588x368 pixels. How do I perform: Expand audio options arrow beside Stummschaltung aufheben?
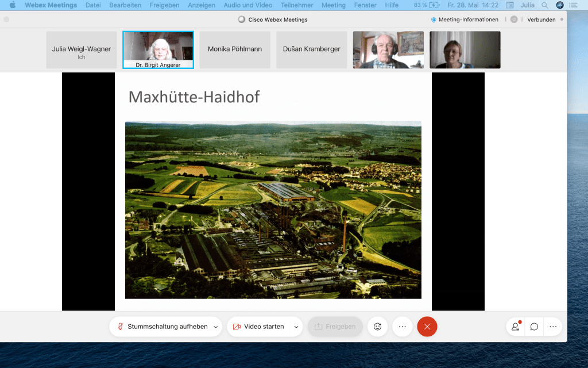click(216, 327)
